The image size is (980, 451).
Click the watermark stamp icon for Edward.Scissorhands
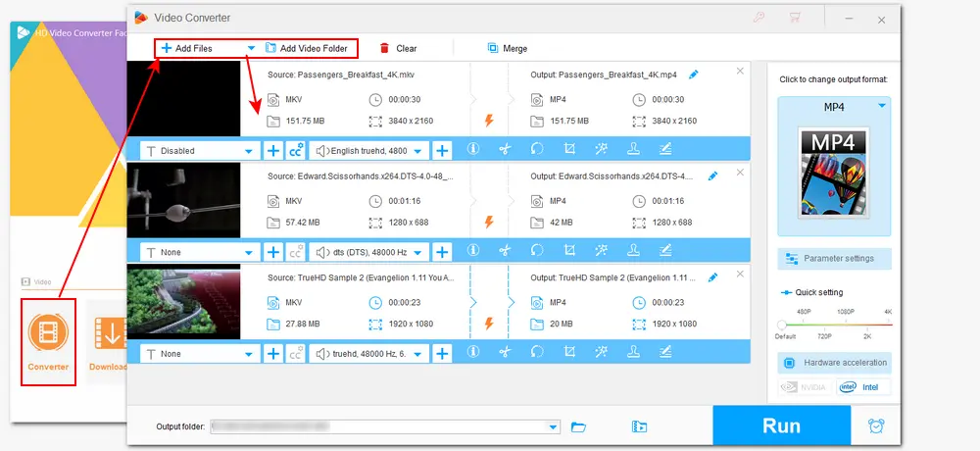pyautogui.click(x=633, y=251)
